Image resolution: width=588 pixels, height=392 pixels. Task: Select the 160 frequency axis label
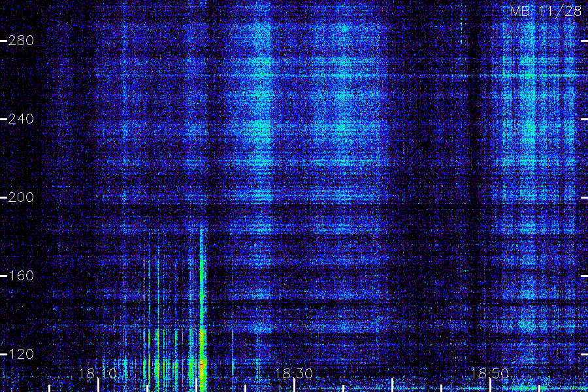pos(21,276)
